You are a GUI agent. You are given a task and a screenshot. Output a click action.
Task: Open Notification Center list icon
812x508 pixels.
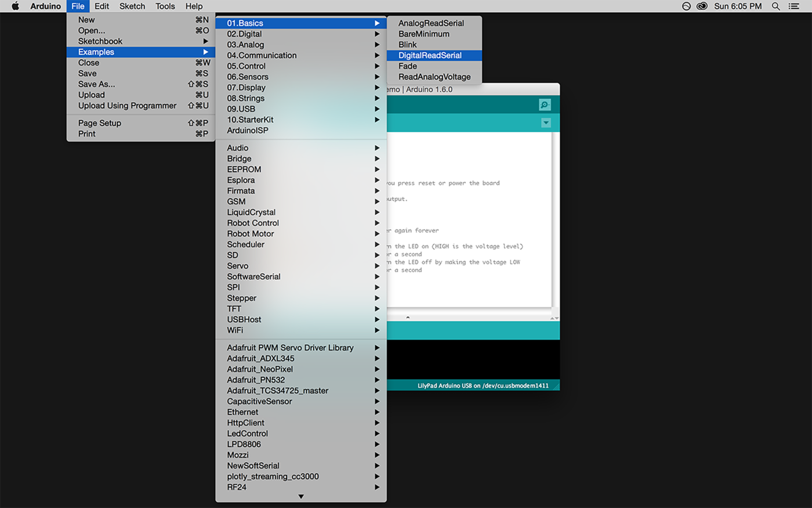[794, 6]
